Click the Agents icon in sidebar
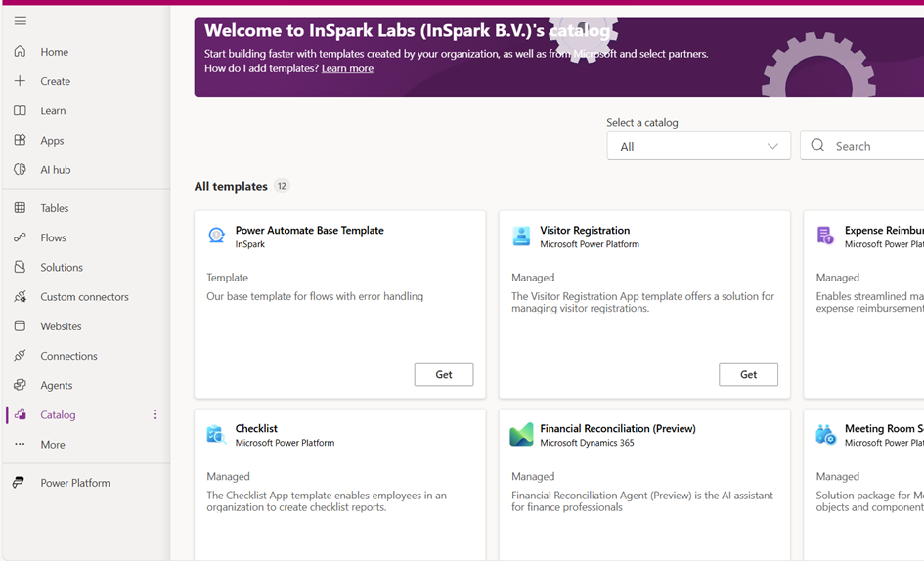924x561 pixels. pyautogui.click(x=20, y=385)
